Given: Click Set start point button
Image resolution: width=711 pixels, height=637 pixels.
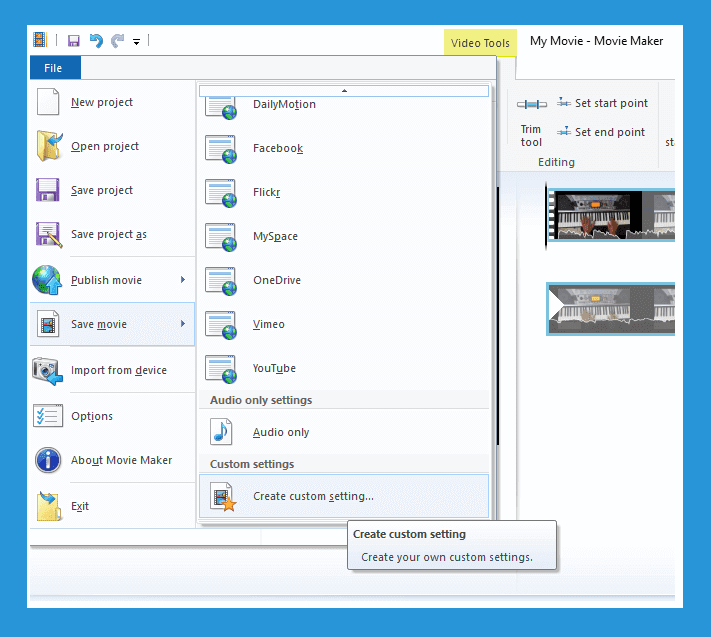Looking at the screenshot, I should pyautogui.click(x=602, y=103).
